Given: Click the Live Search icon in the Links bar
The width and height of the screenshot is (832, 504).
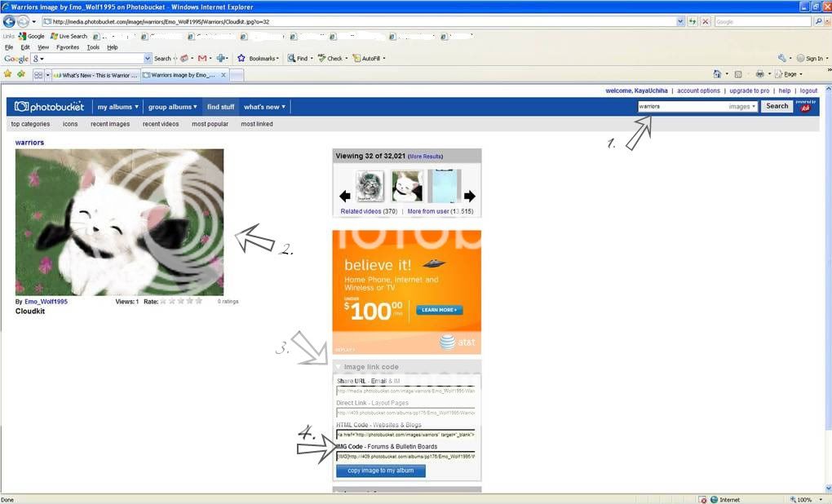Looking at the screenshot, I should click(54, 36).
